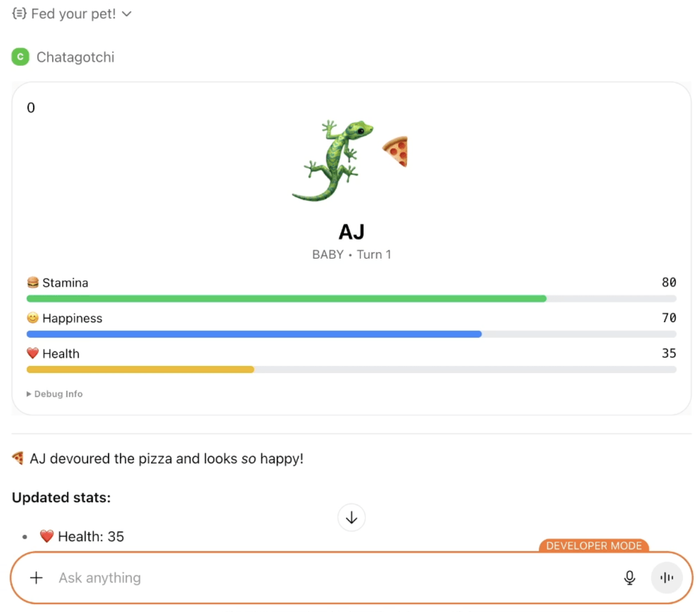Viewport: 700px width, 612px height.
Task: Click the plus attachment icon
Action: [x=36, y=578]
